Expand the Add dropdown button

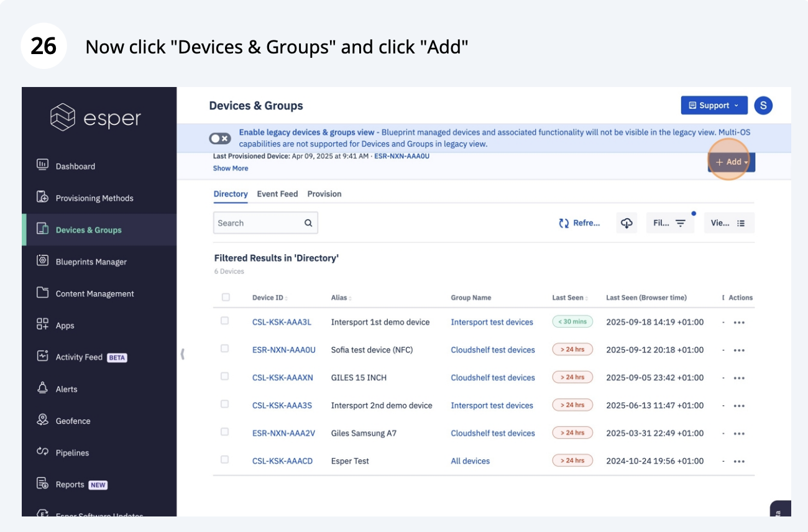point(732,162)
